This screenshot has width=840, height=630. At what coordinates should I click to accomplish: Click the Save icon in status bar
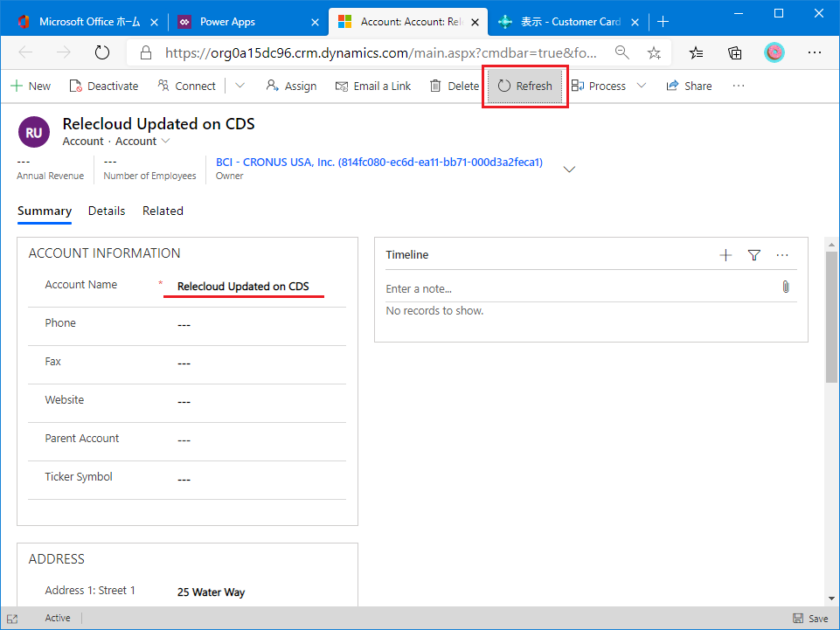point(809,619)
